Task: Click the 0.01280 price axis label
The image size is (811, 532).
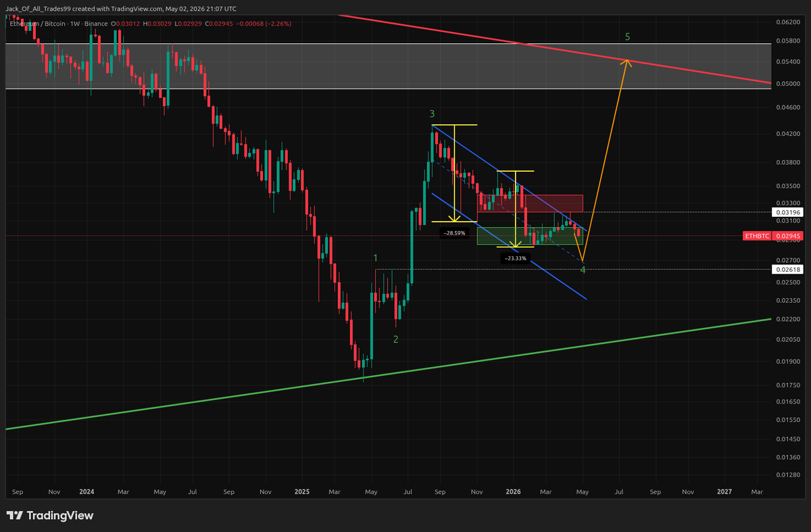Action: 787,475
